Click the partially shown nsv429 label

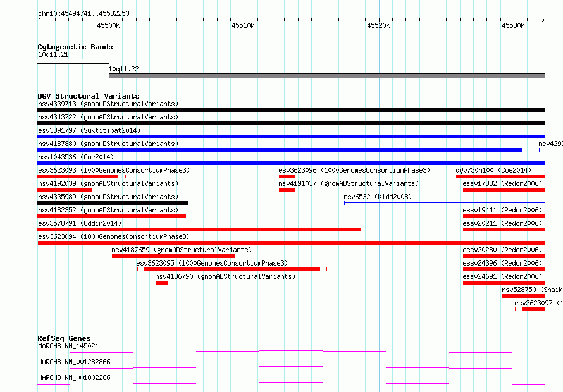550,144
